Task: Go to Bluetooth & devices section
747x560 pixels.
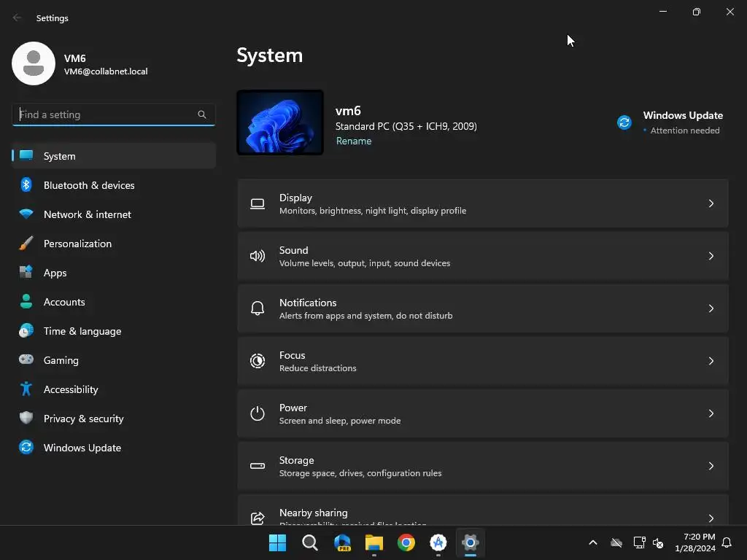Action: 114,184
